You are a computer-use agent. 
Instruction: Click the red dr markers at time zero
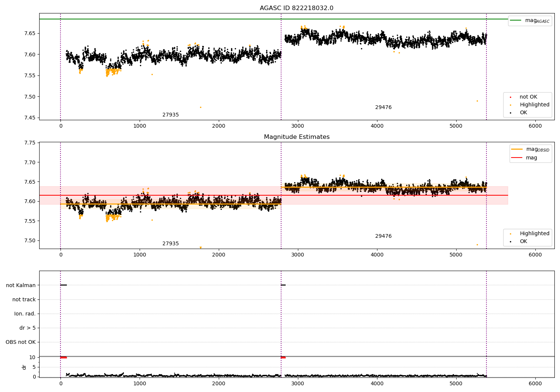(63, 357)
